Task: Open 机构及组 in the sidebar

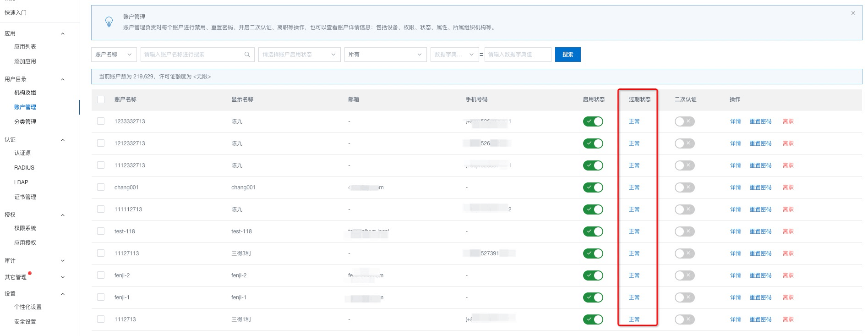Action: [25, 93]
